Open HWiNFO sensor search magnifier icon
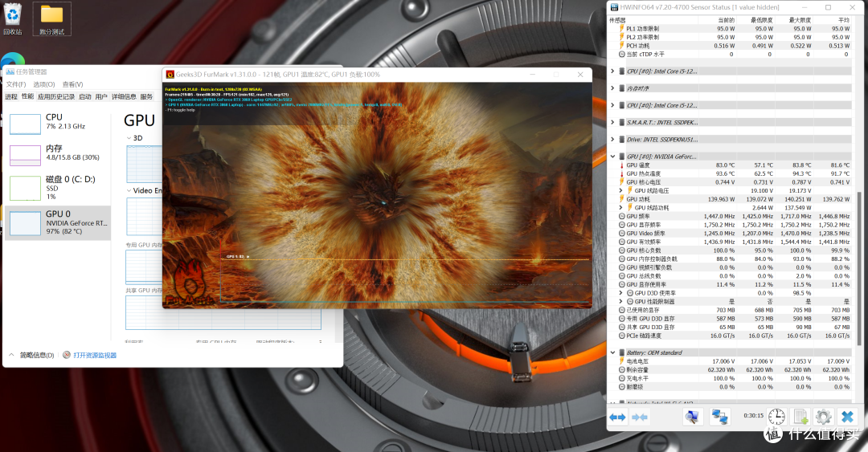 692,417
